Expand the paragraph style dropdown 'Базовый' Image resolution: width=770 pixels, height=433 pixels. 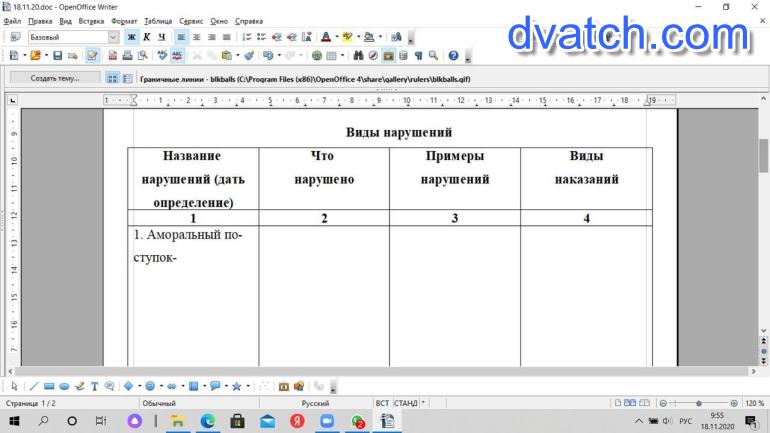tap(113, 37)
